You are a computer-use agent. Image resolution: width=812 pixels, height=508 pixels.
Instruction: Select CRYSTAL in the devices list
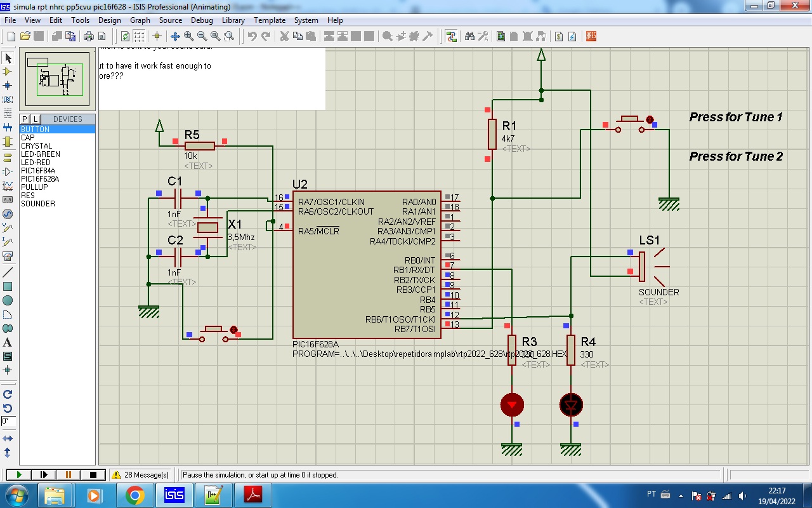[57, 146]
